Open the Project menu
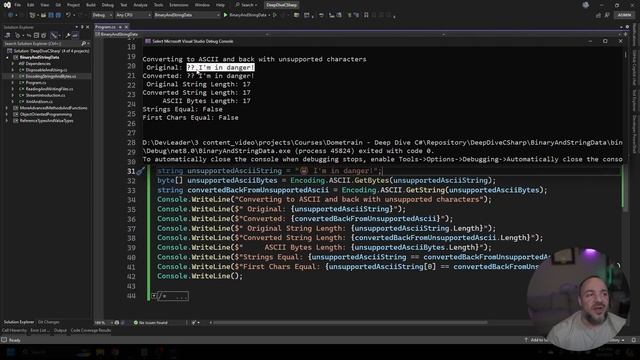The height and width of the screenshot is (360, 640). coord(73,5)
